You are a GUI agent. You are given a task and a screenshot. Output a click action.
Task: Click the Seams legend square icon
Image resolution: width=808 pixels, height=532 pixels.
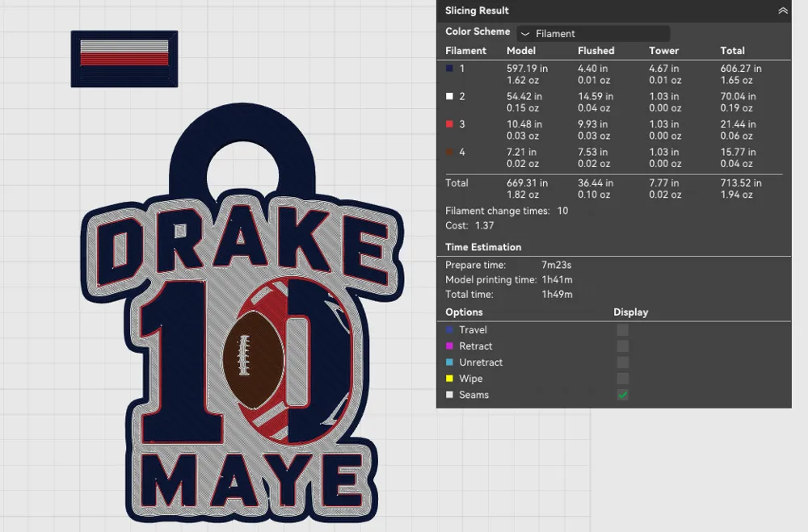click(449, 395)
